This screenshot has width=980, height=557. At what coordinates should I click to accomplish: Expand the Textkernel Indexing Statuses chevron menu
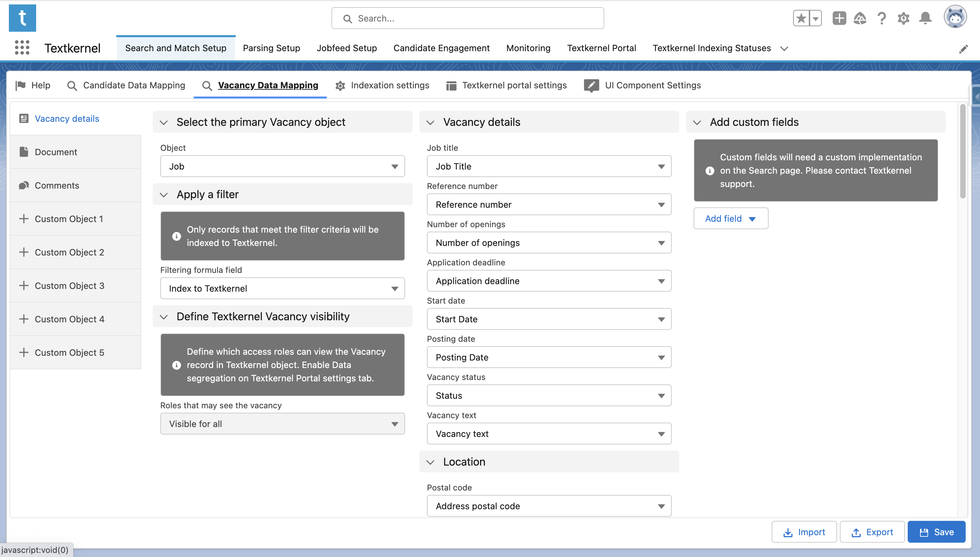[x=784, y=48]
